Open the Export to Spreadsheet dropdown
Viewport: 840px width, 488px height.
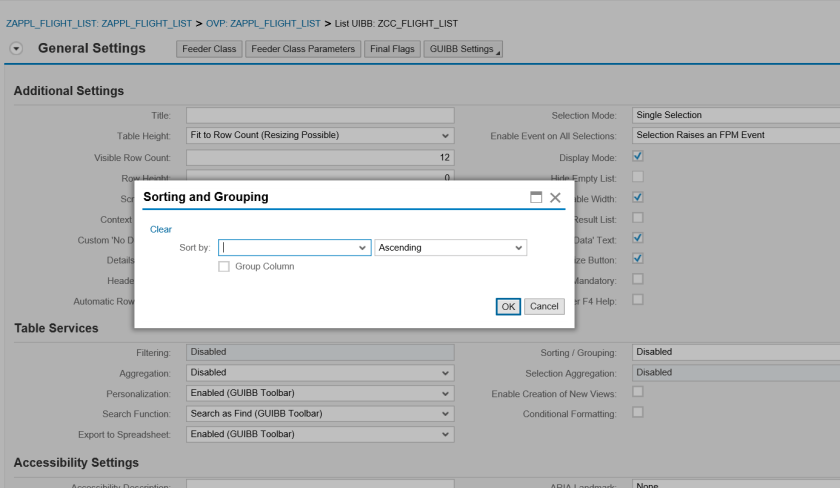(445, 435)
